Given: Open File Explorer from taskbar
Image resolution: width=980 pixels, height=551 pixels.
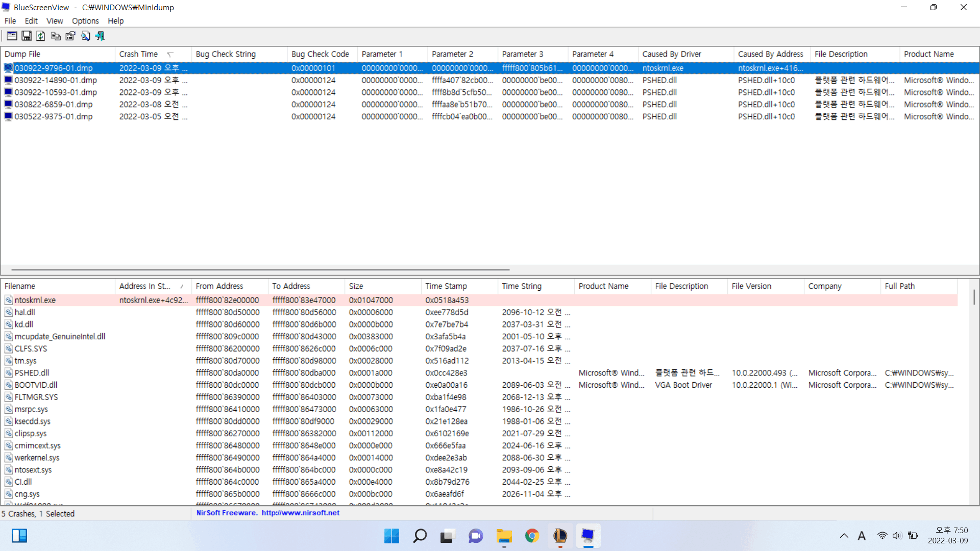Looking at the screenshot, I should (x=504, y=536).
